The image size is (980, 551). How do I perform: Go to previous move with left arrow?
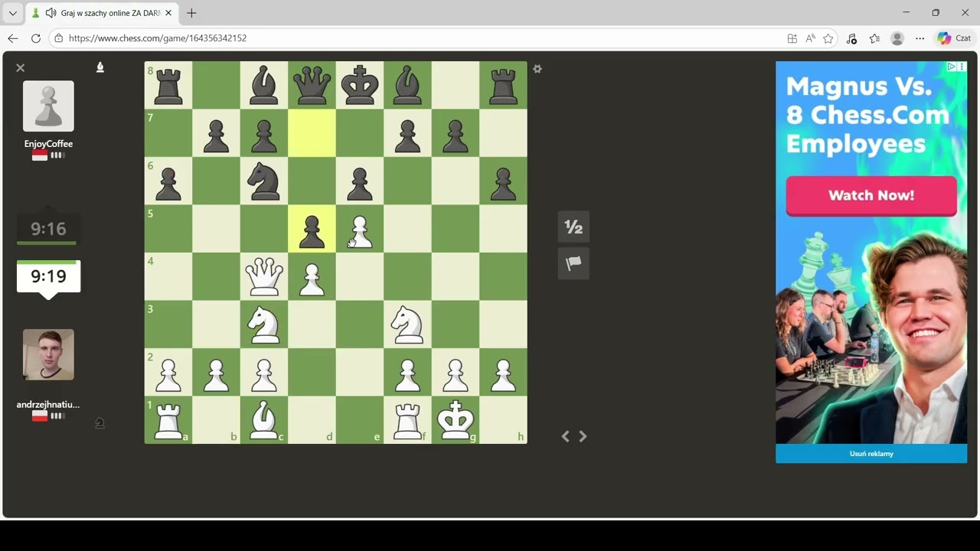pos(565,436)
